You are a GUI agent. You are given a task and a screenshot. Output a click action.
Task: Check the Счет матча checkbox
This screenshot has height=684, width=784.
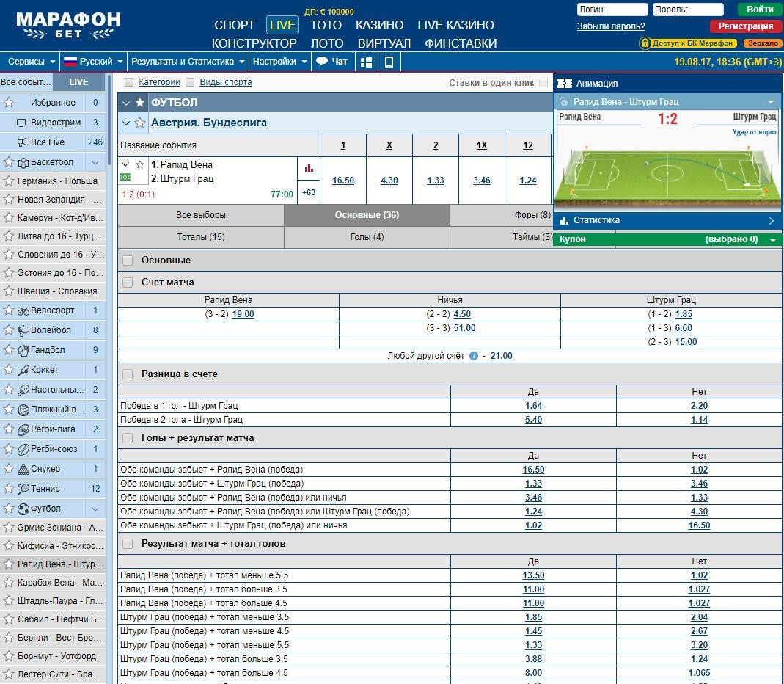(x=128, y=283)
